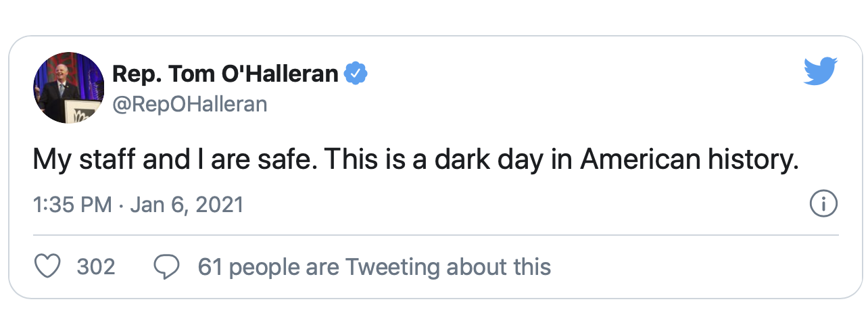868x331 pixels.
Task: Like the tweet with the heart icon
Action: 47,267
